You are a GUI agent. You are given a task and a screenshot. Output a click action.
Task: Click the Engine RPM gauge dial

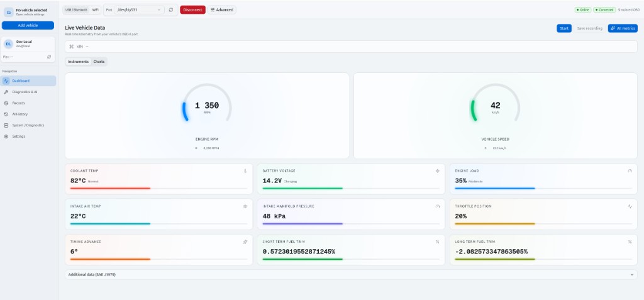(207, 107)
